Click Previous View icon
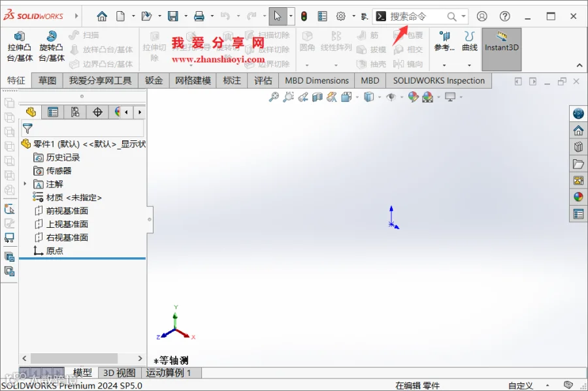The width and height of the screenshot is (588, 391). (x=303, y=97)
